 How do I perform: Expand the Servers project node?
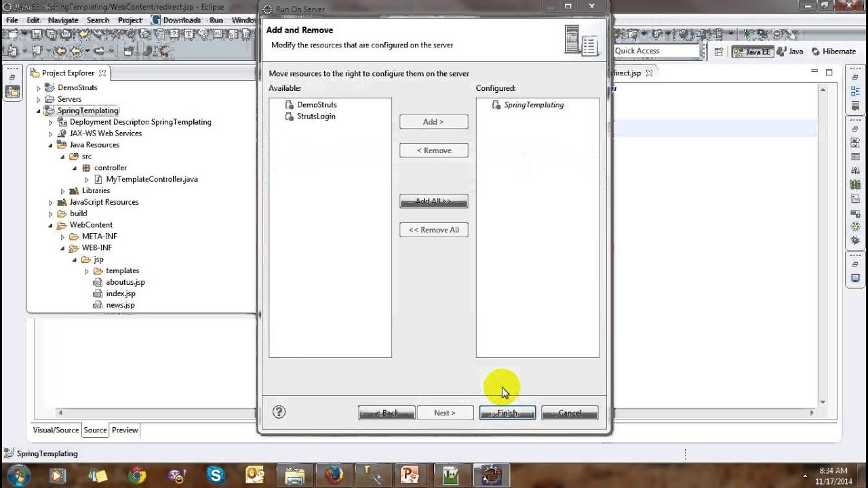[x=39, y=100]
